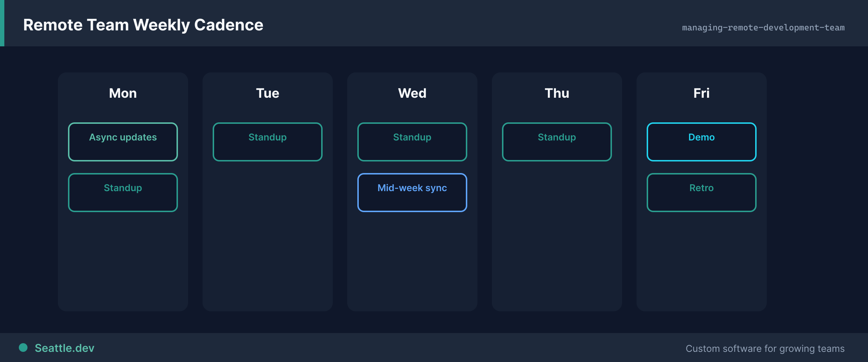Click the green dot beside Seattle.dev

tap(23, 348)
